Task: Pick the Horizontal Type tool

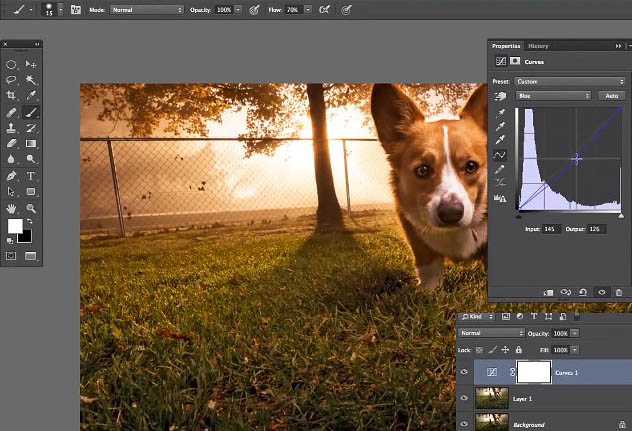Action: click(x=32, y=176)
